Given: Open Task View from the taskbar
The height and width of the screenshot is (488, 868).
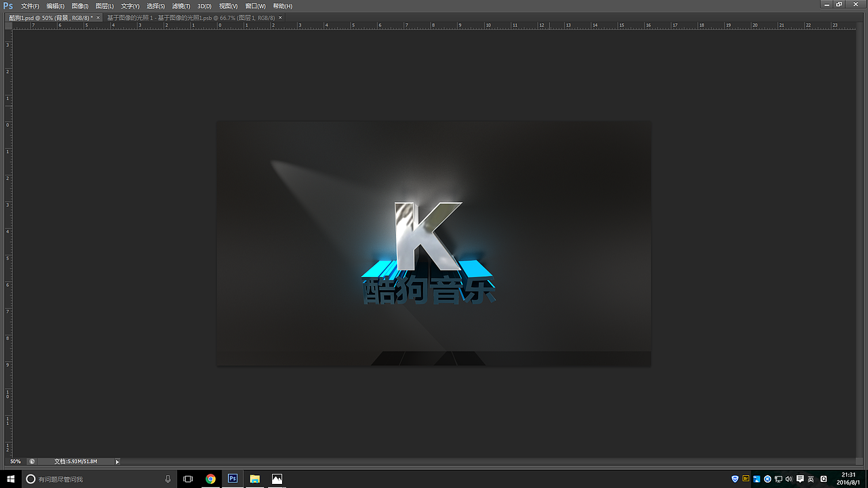Looking at the screenshot, I should pos(188,479).
